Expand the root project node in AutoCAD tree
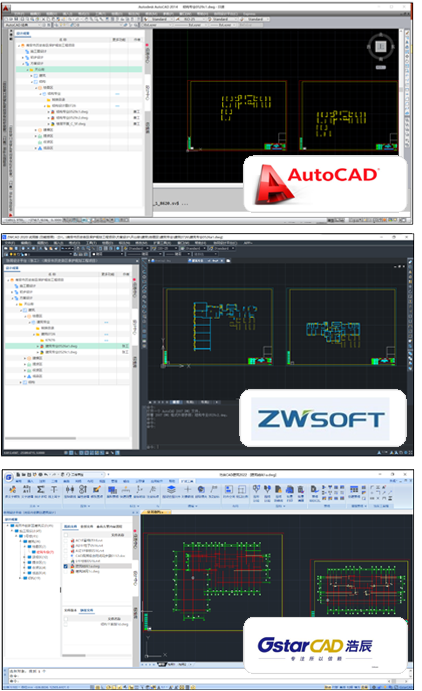The image size is (422, 691). tap(19, 45)
